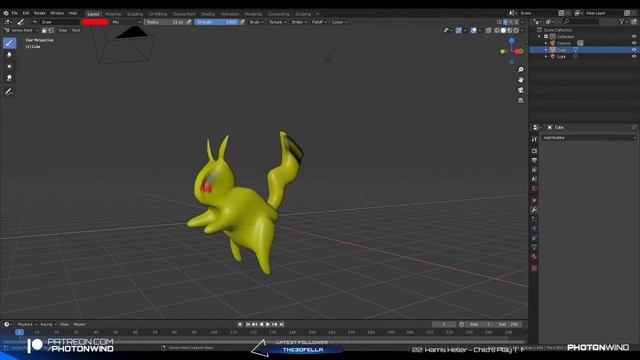This screenshot has height=360, width=640.
Task: Adjust the brush Strength slider
Action: point(216,22)
